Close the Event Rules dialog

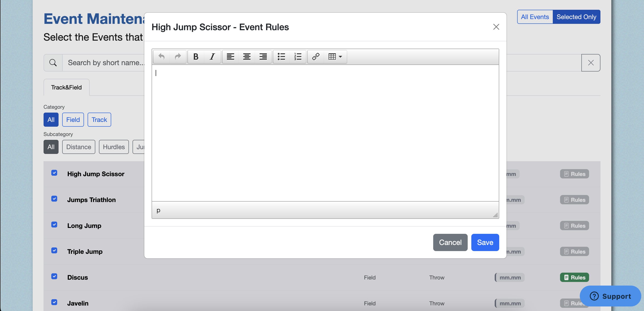pos(496,27)
